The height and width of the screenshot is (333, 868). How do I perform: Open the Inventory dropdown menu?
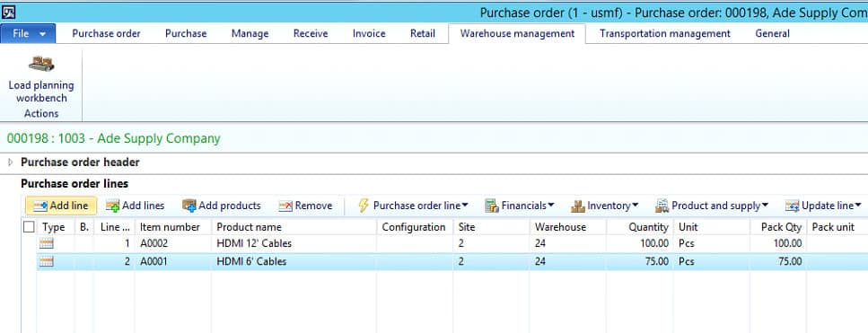click(604, 206)
